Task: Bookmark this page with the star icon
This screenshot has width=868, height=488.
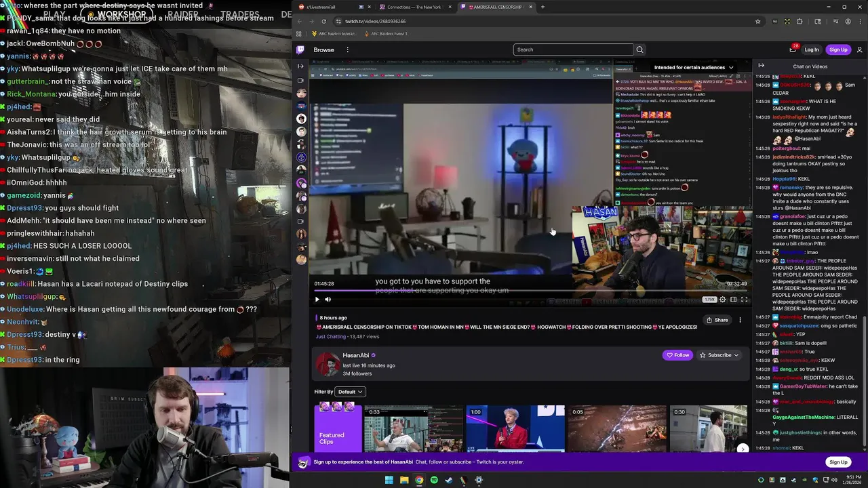Action: [x=757, y=21]
